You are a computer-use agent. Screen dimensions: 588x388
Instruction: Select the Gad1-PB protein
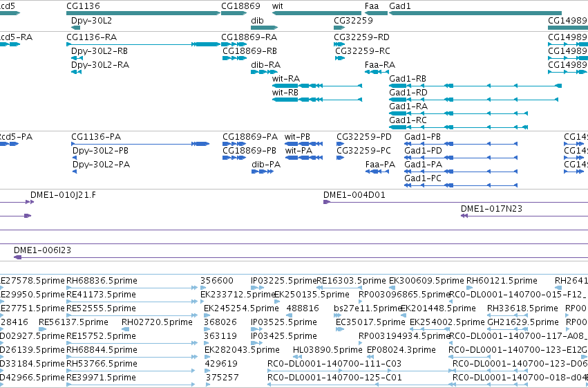[461, 144]
